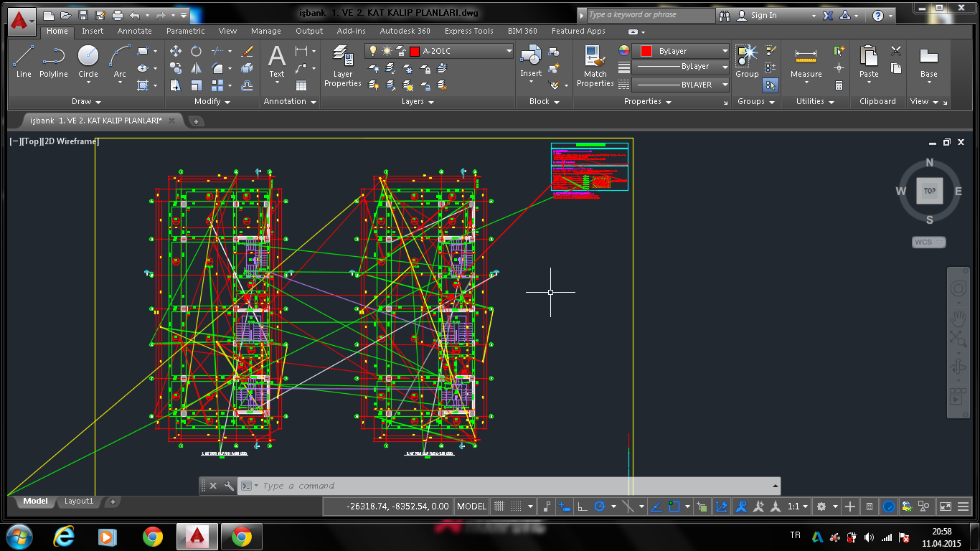
Task: Select the Line drawing tool
Action: coord(24,62)
